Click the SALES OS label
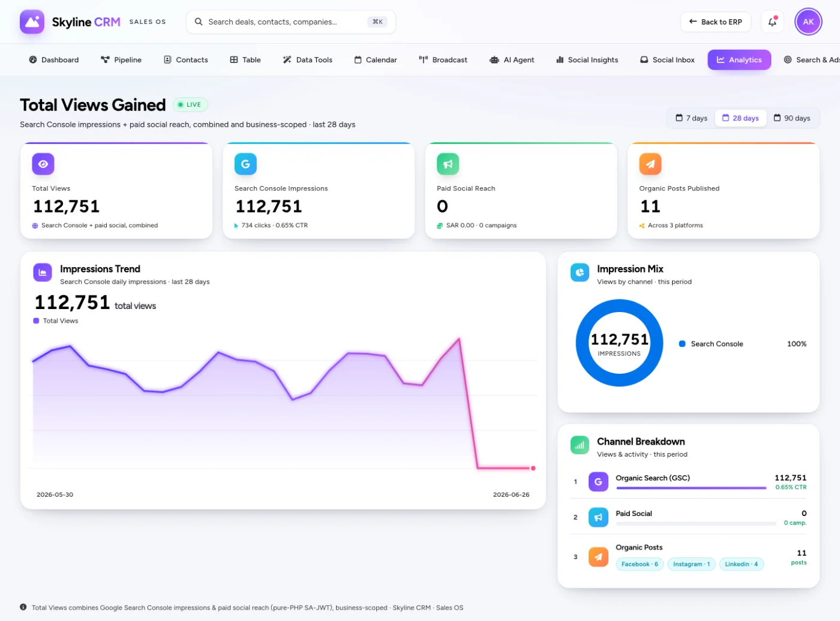840x621 pixels. point(148,22)
